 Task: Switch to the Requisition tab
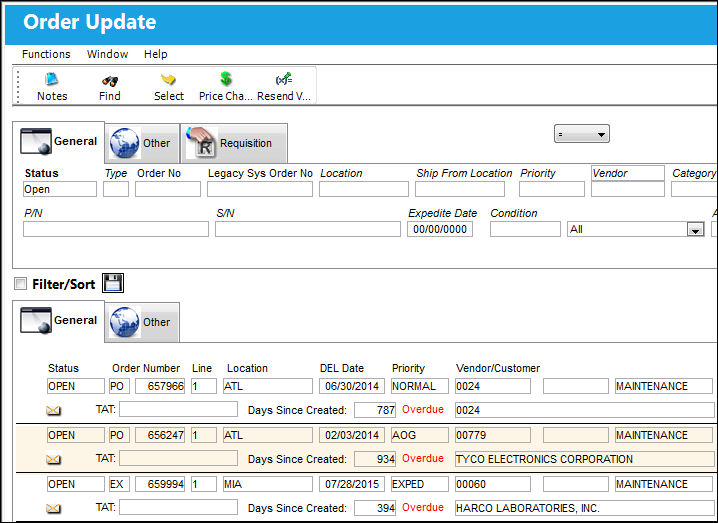coord(234,143)
